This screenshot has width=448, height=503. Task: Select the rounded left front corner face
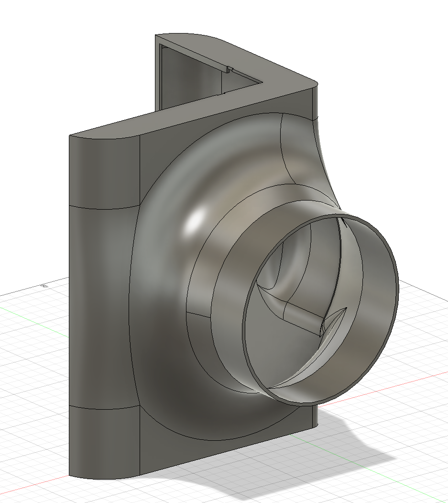[x=104, y=308]
